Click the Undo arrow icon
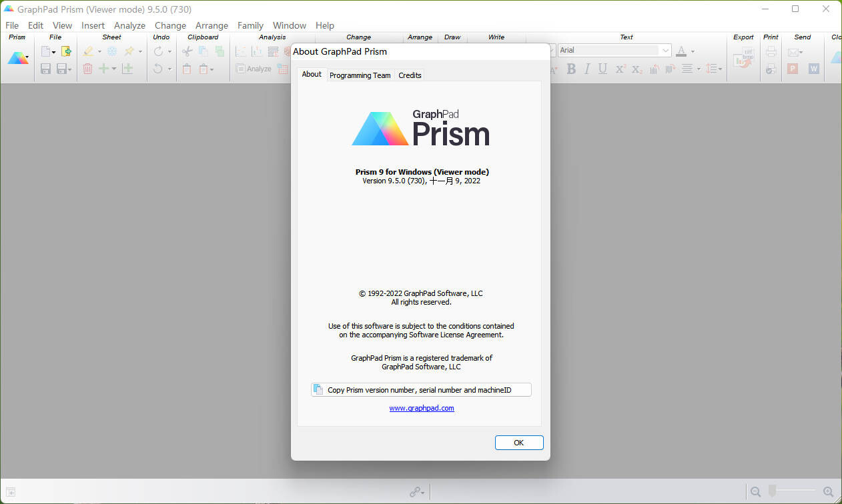Screen dimensions: 842x504 158,69
